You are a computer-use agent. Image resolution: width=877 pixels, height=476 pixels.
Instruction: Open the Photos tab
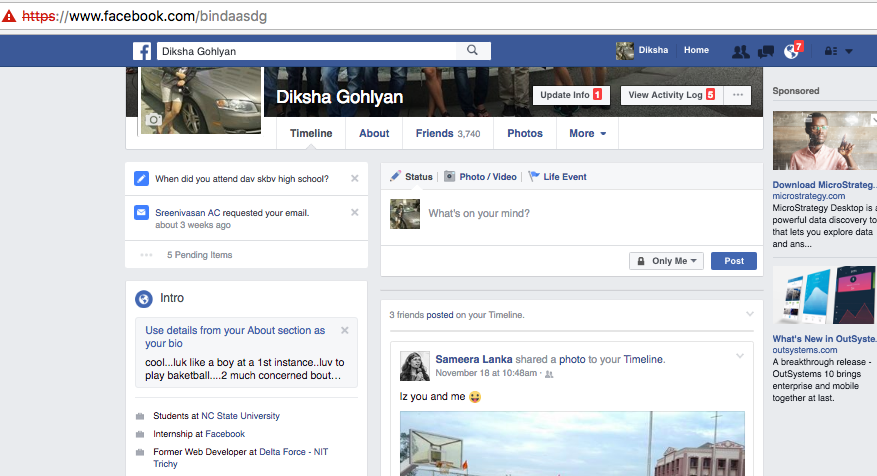tap(525, 133)
